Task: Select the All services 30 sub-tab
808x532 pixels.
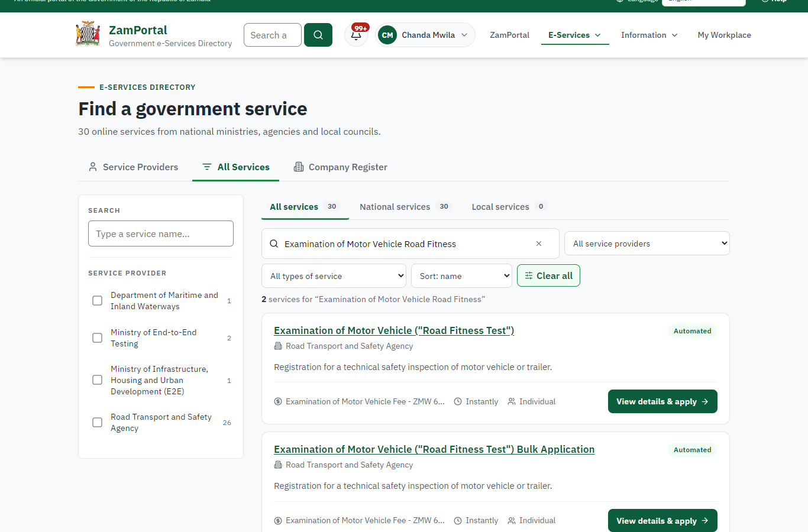Action: [305, 207]
